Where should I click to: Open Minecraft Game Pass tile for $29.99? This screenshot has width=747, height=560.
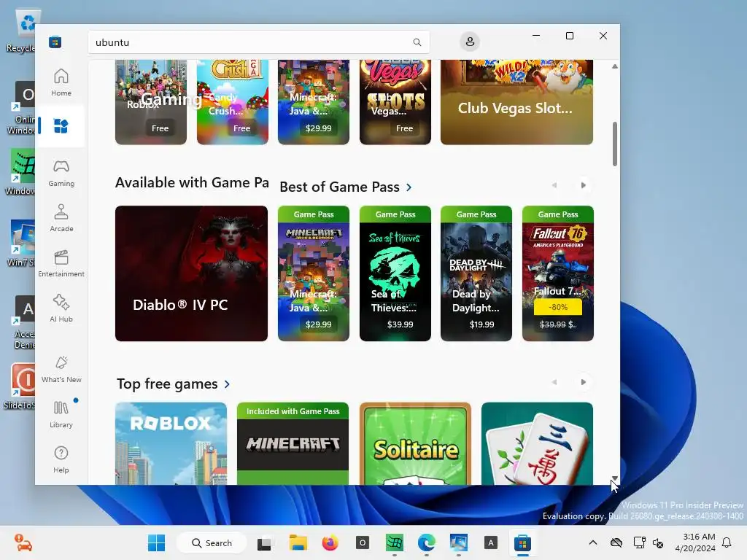click(x=314, y=273)
